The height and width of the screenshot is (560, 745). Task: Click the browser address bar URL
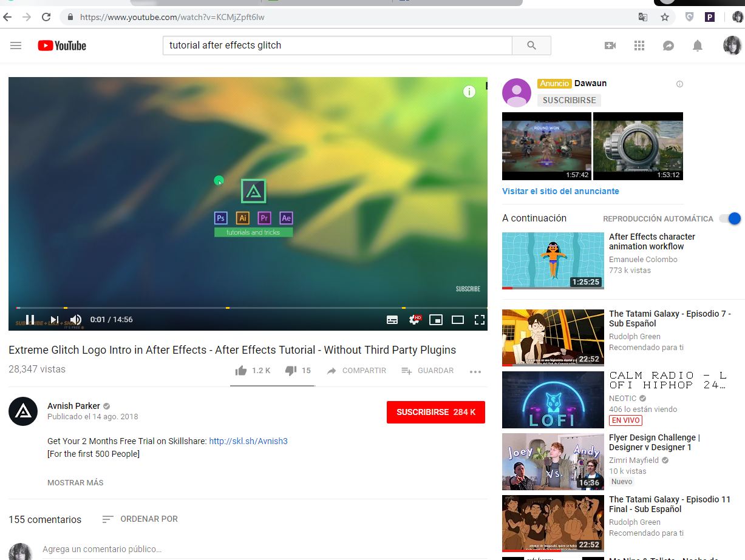point(172,17)
